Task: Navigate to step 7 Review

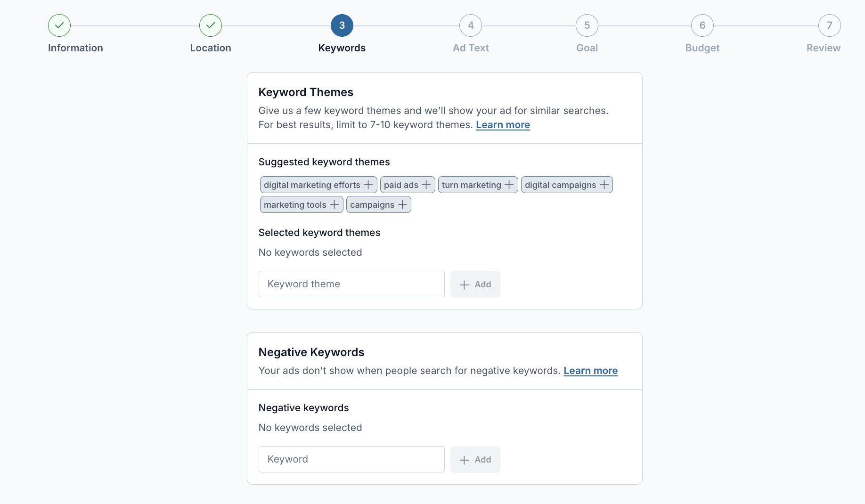Action: tap(829, 25)
